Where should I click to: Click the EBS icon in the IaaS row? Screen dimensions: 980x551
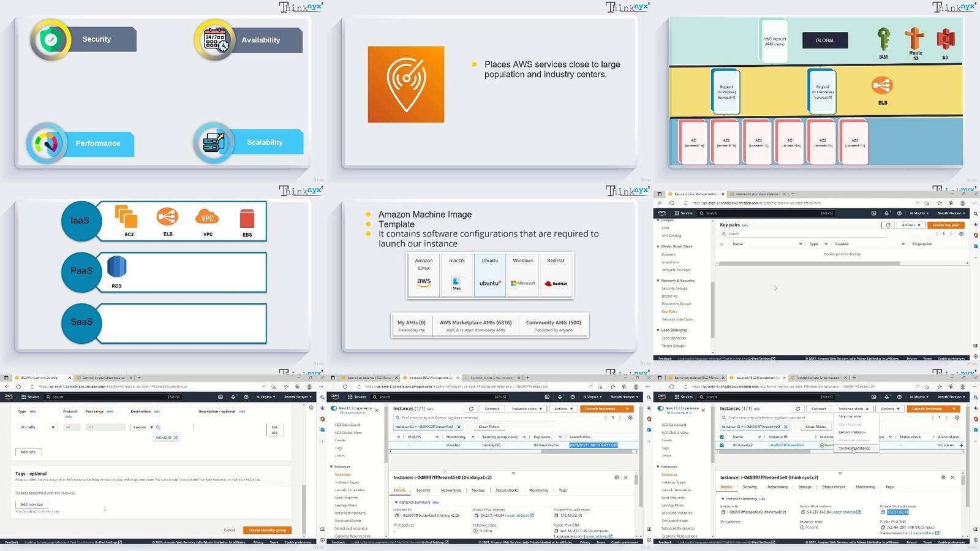pos(247,219)
